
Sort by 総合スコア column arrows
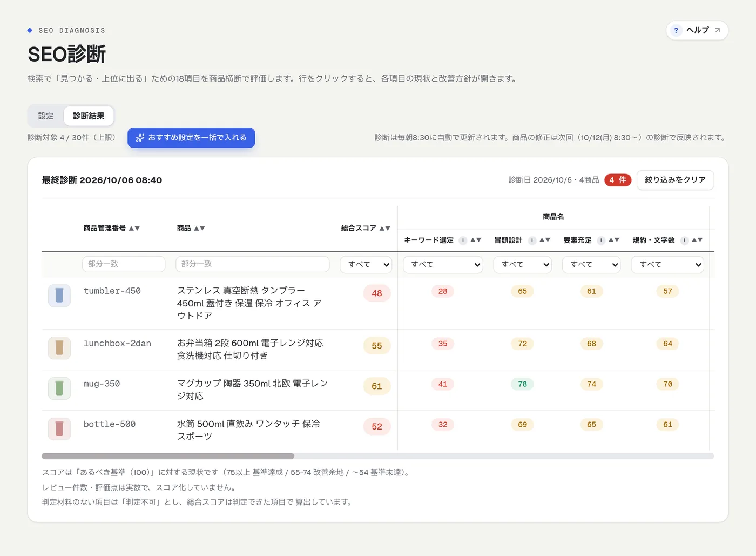[x=384, y=229]
